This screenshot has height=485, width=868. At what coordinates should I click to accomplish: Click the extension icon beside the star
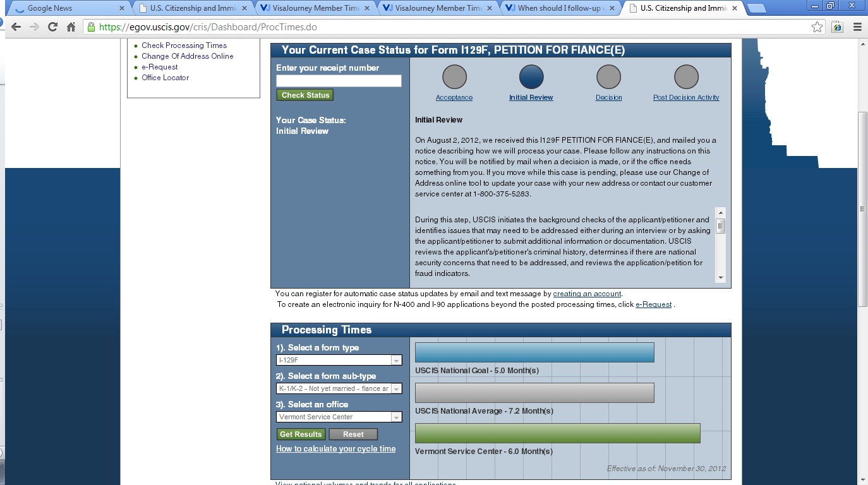click(838, 27)
